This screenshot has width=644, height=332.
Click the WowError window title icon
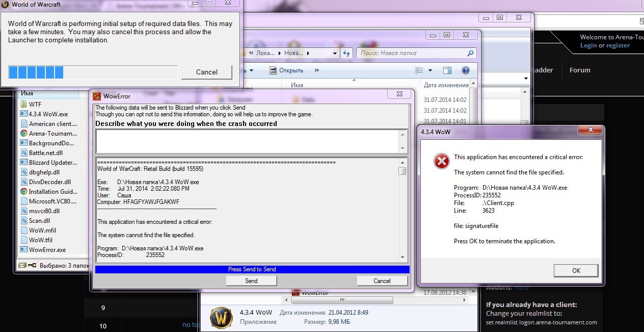[97, 96]
